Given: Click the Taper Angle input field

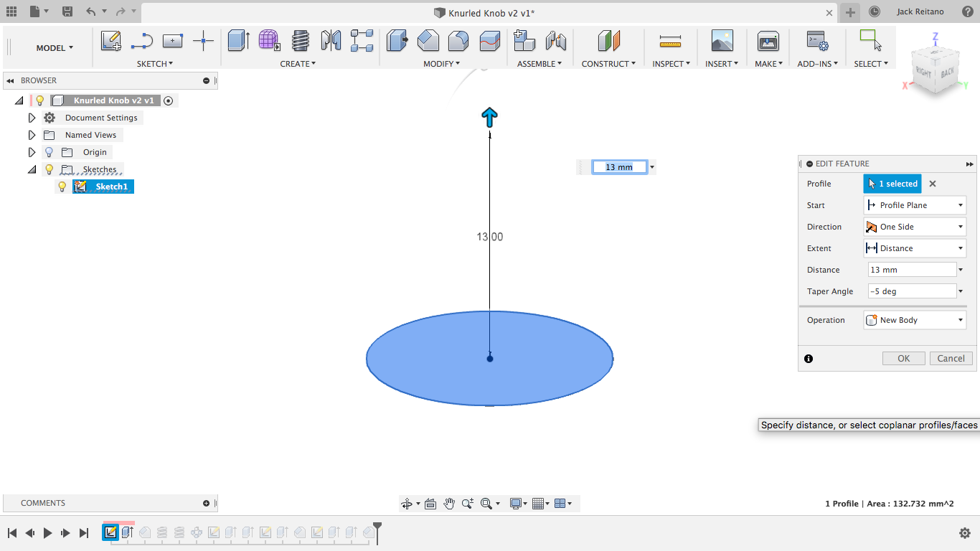Looking at the screenshot, I should [x=913, y=291].
